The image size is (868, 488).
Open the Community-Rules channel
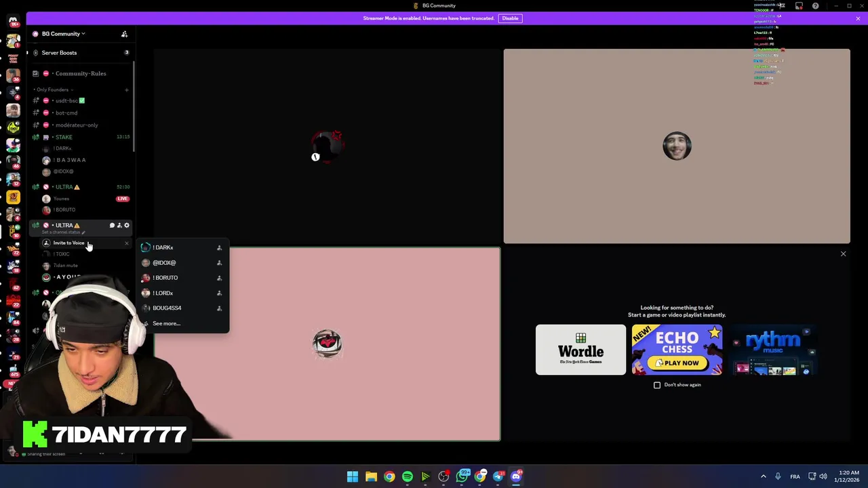tap(81, 73)
